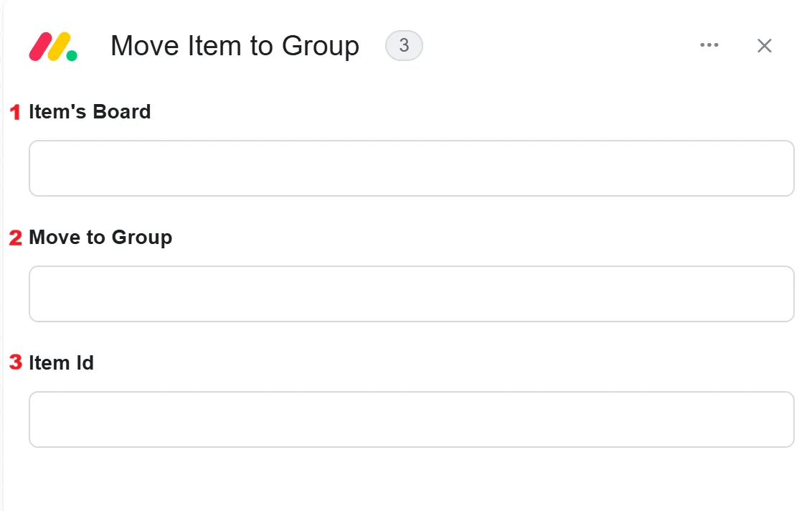Image resolution: width=812 pixels, height=511 pixels.
Task: Click the word 'Group' in the header title
Action: tap(321, 47)
